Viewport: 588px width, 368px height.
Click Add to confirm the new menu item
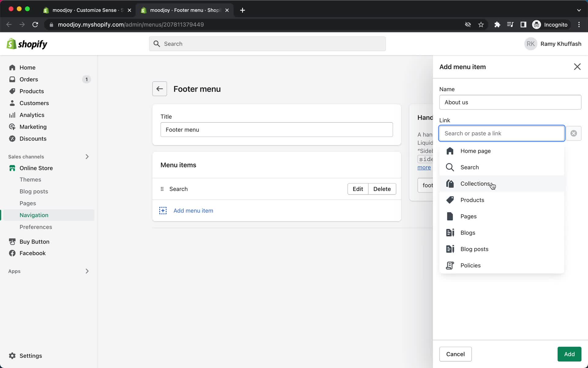coord(569,354)
